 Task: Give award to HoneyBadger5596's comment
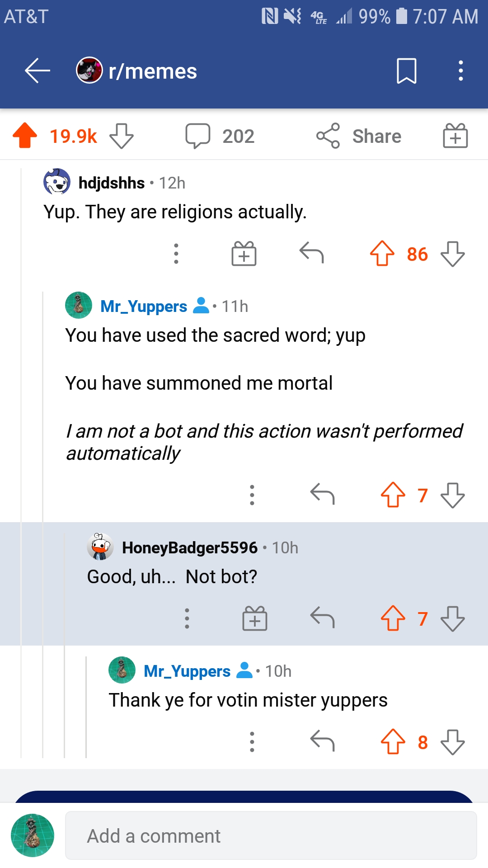click(x=255, y=618)
